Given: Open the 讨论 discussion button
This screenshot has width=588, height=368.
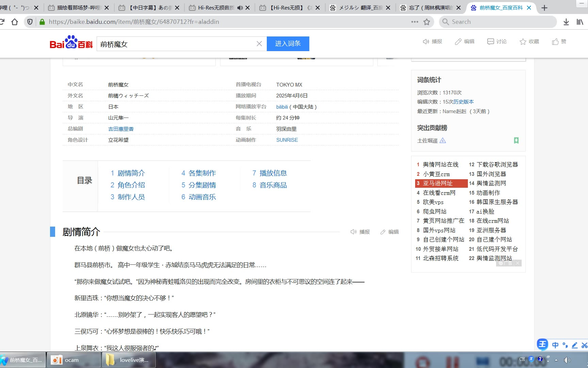Looking at the screenshot, I should pyautogui.click(x=497, y=42).
